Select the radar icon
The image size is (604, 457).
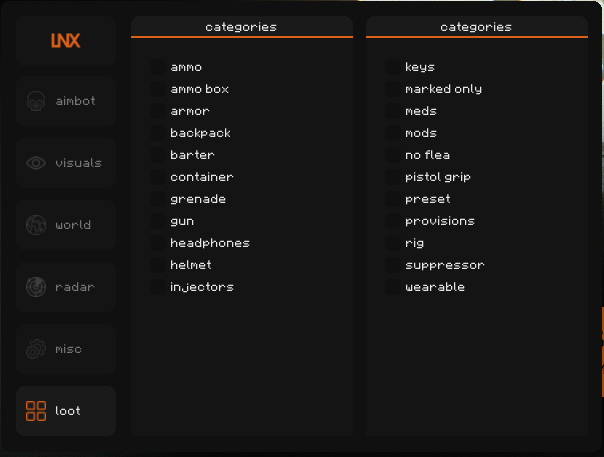point(36,287)
